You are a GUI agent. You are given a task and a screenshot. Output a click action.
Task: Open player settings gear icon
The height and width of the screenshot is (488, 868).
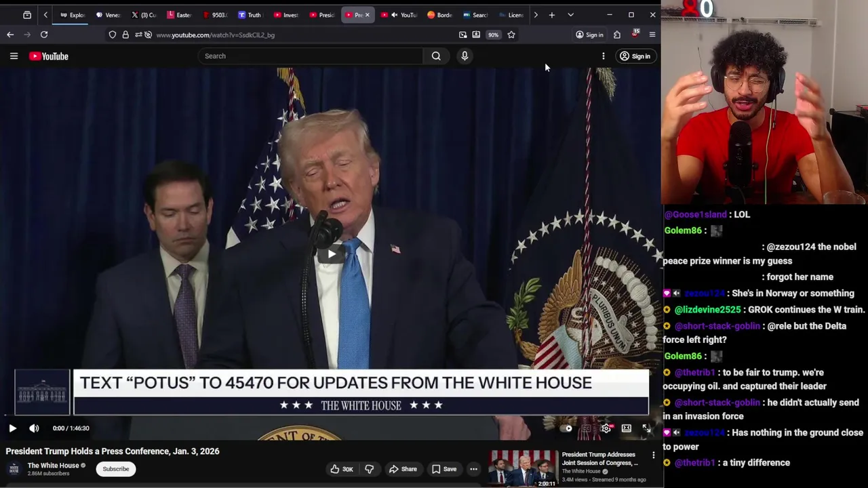point(606,428)
